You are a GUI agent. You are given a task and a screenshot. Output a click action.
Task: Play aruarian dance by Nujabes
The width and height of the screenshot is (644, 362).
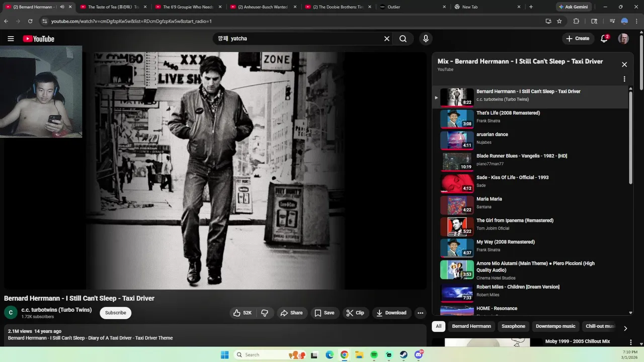(530, 140)
